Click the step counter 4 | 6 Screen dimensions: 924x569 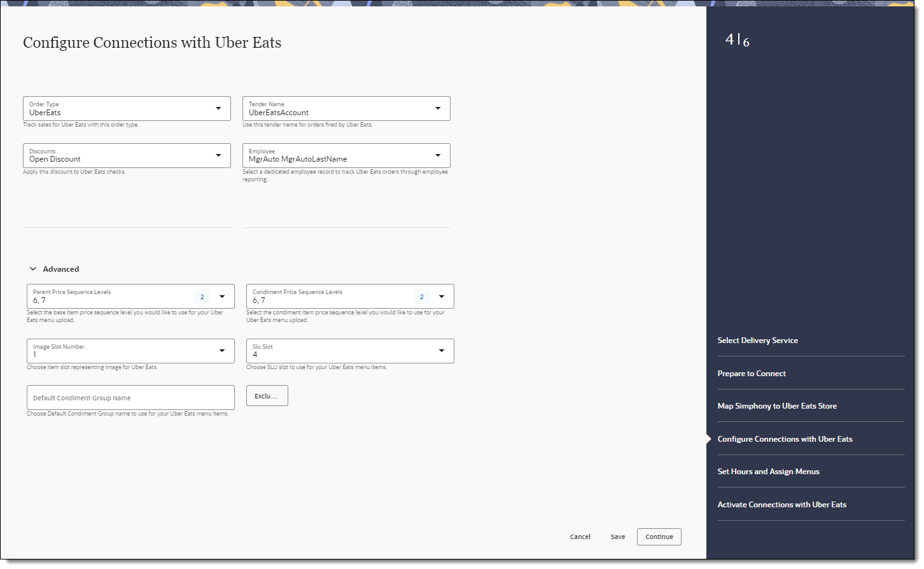click(x=738, y=40)
